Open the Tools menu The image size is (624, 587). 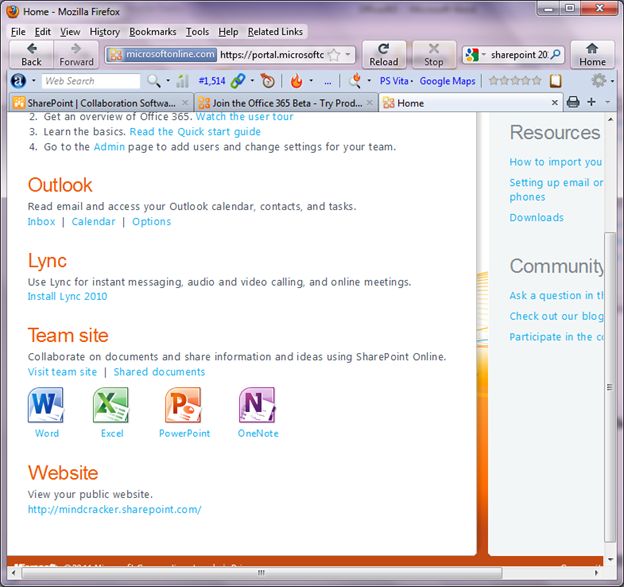point(197,32)
